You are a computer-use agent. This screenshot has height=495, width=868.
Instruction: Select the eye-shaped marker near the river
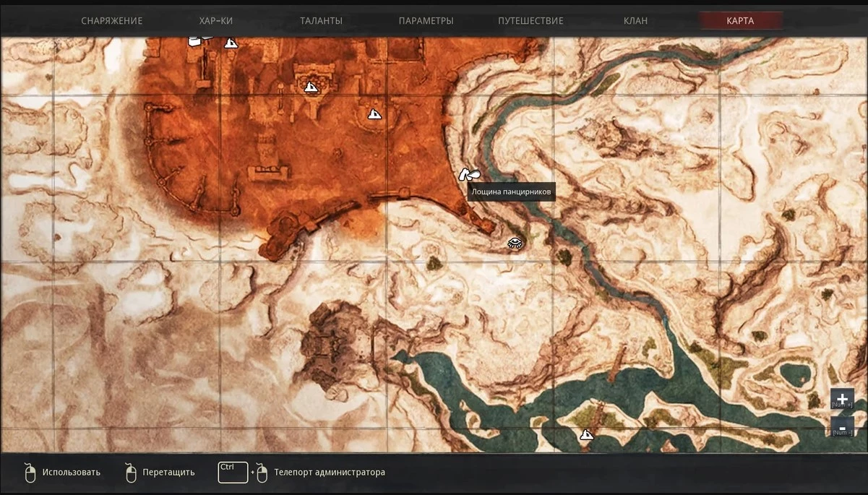[x=515, y=243]
